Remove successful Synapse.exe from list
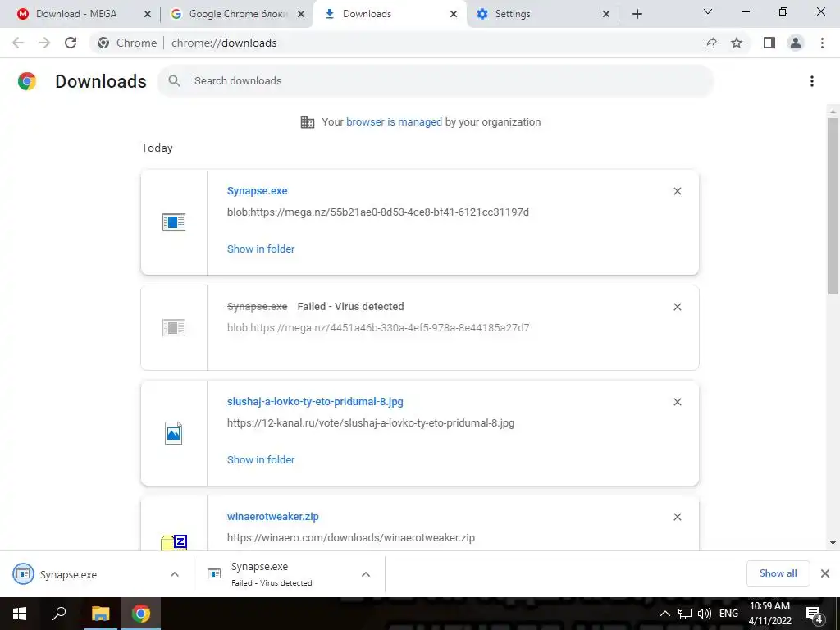This screenshot has width=840, height=630. (x=677, y=191)
